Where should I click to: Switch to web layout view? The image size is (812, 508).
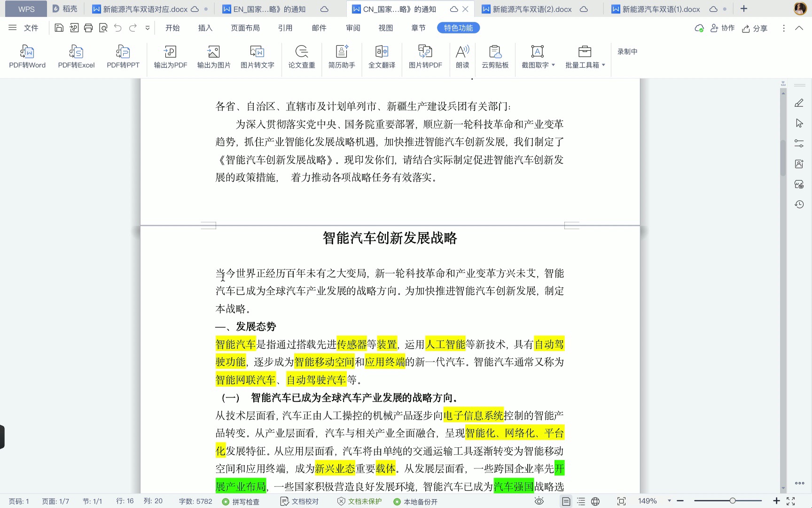click(595, 501)
